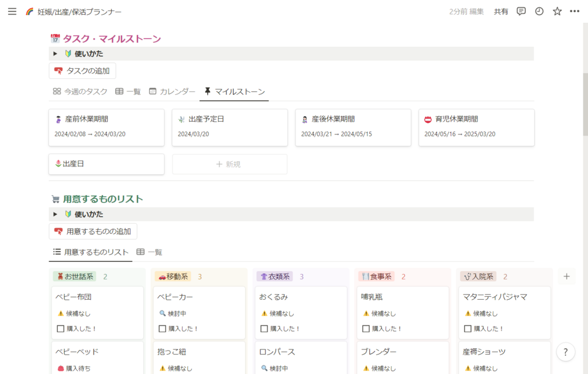Click the お世話系 group tag
This screenshot has width=588, height=374.
coord(75,276)
